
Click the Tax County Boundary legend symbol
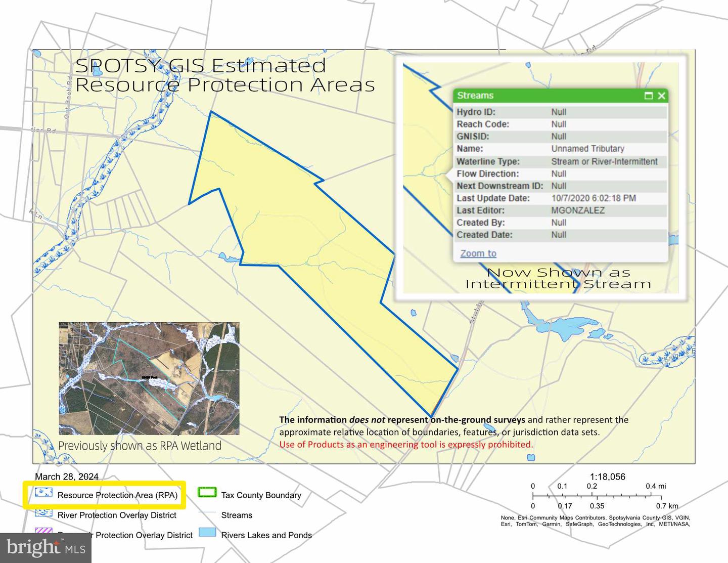(207, 493)
